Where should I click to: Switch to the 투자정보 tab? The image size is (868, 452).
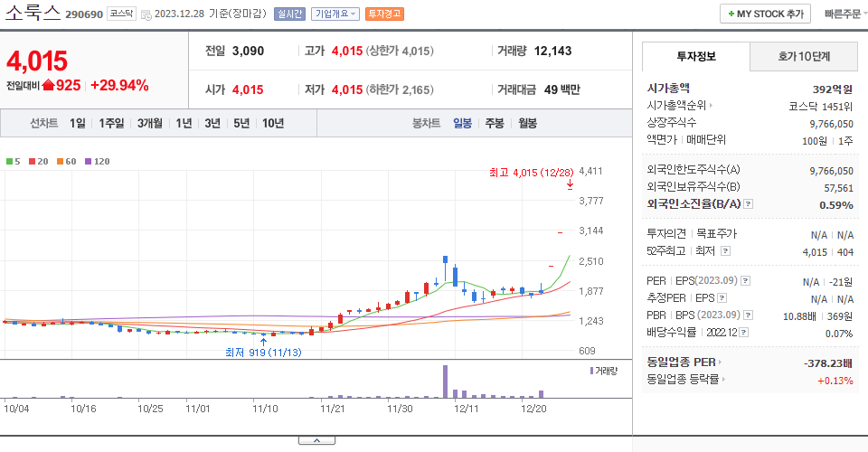pos(696,56)
